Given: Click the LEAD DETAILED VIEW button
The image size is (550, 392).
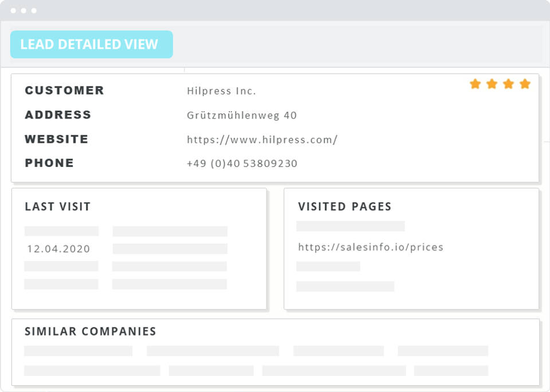Looking at the screenshot, I should pyautogui.click(x=92, y=44).
